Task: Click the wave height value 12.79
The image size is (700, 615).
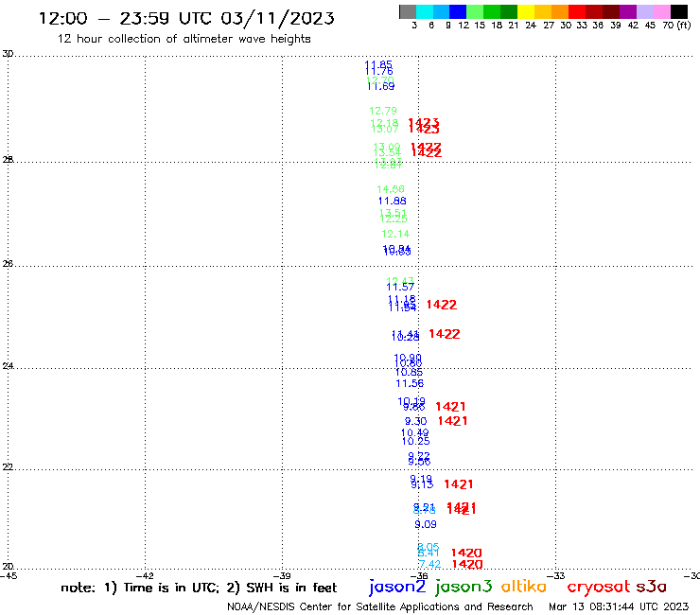Action: [383, 111]
